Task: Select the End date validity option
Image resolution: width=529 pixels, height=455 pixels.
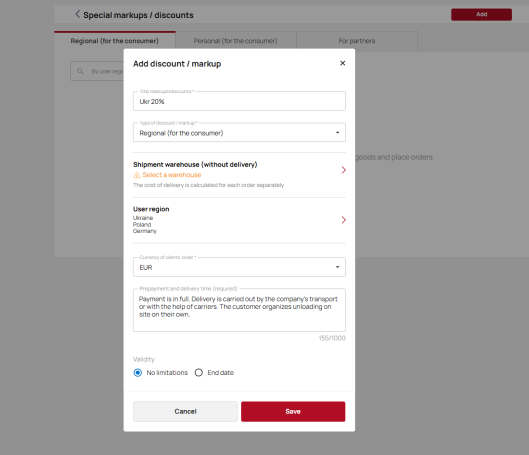Action: click(199, 373)
